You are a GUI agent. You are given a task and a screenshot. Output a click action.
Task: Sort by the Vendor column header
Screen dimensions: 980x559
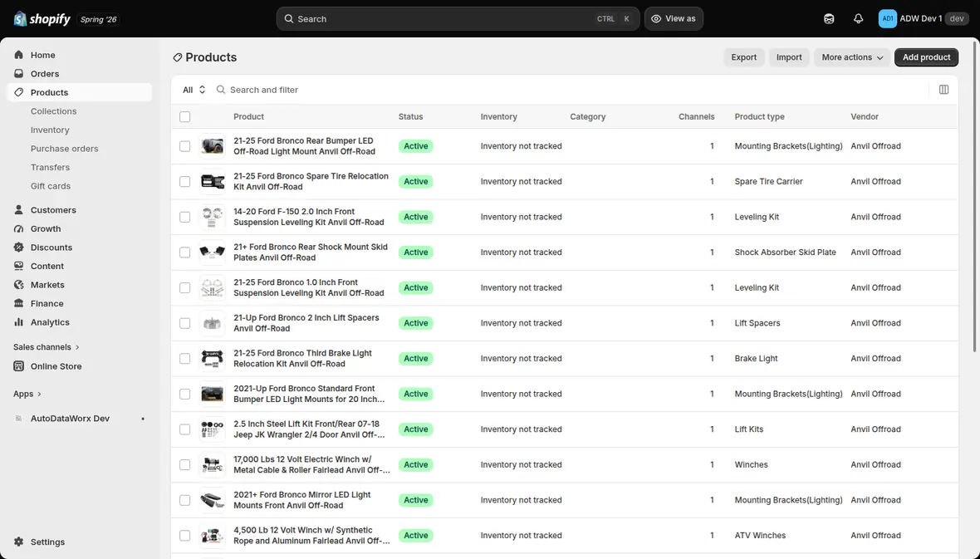[865, 117]
